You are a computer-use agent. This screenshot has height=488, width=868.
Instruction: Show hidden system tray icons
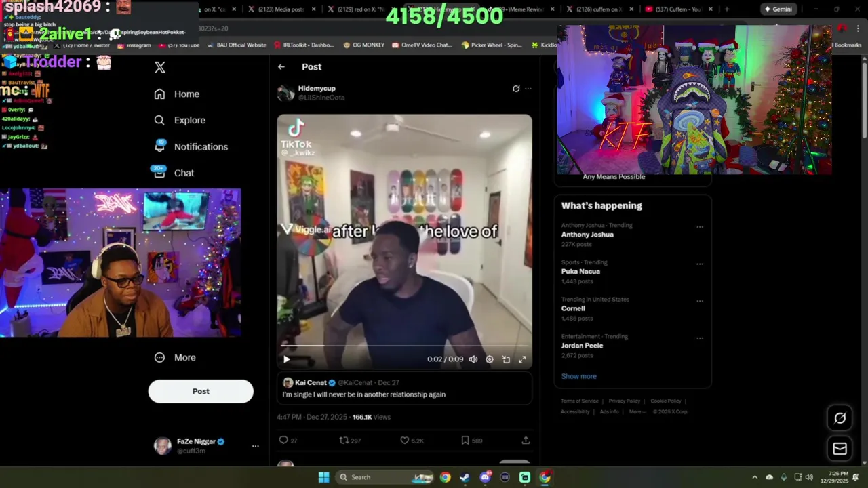pos(755,477)
